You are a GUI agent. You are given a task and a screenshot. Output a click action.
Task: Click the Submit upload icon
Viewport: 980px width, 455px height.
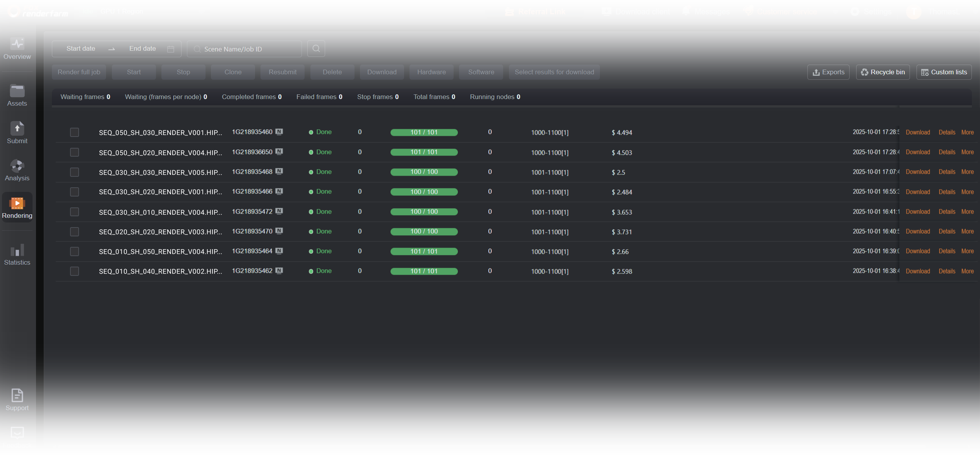pos(17,128)
